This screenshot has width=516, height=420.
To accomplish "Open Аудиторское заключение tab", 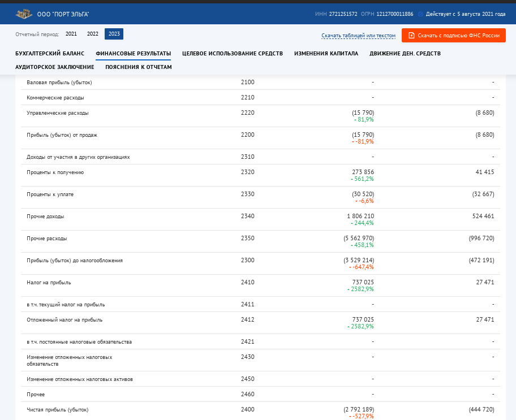I will coord(55,67).
